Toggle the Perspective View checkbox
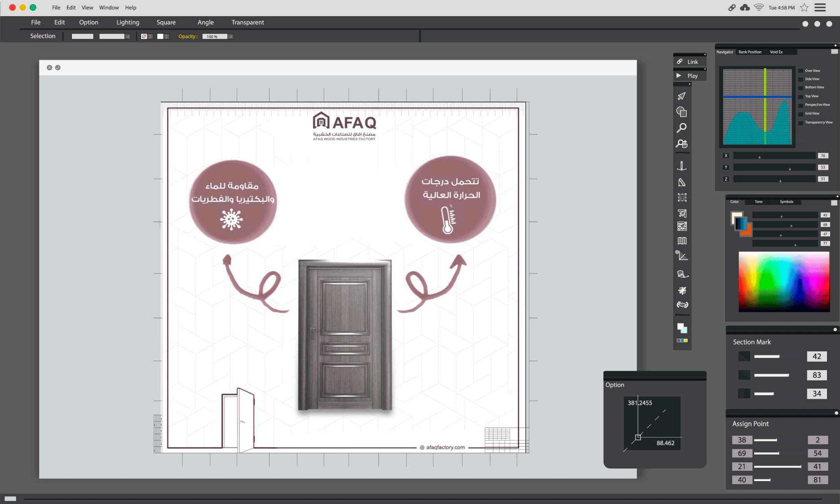This screenshot has width=840, height=504. 800,105
